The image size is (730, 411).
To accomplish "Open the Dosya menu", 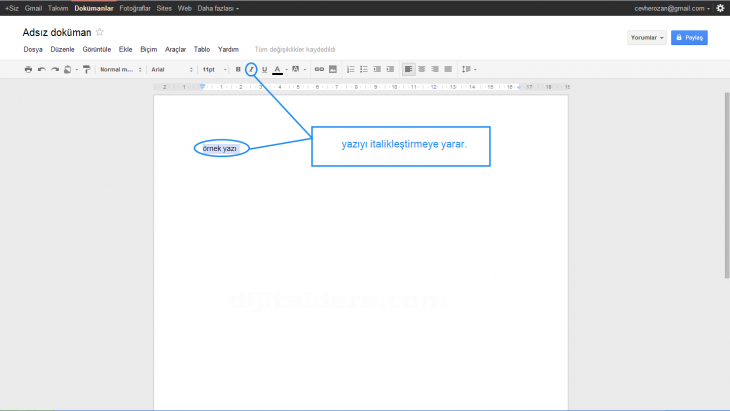I will pos(32,48).
